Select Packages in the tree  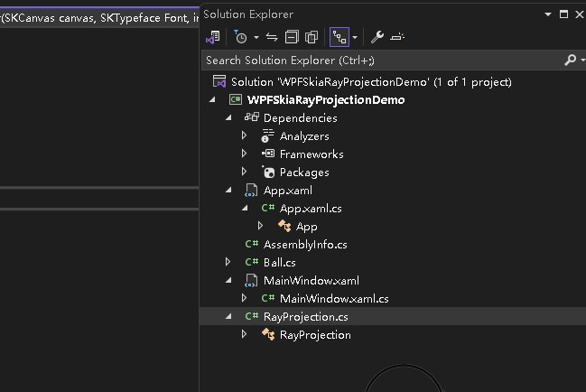point(304,173)
